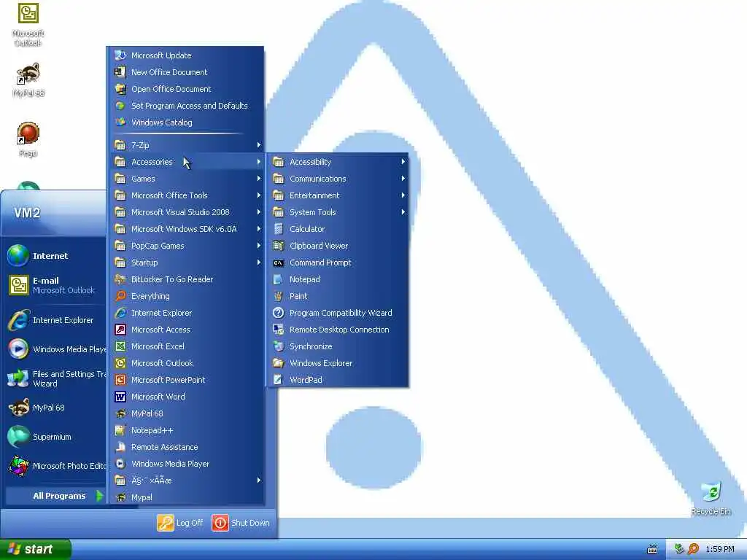
Task: Expand the 7-Zip submenu arrow
Action: (259, 145)
